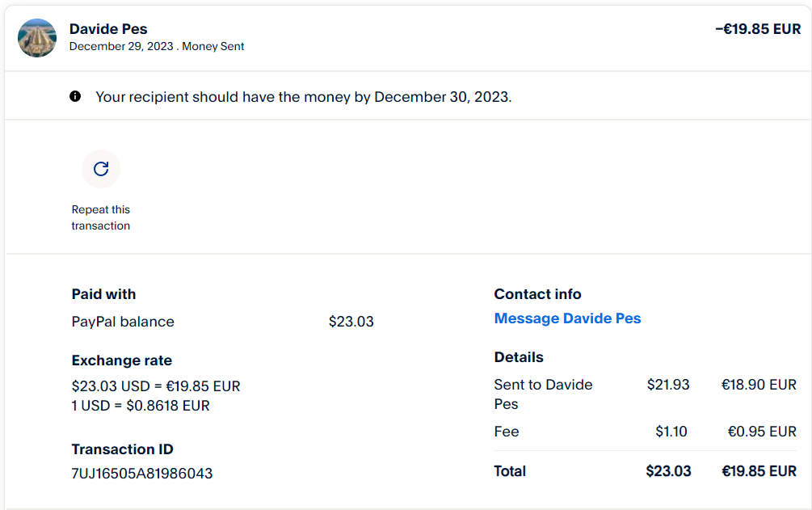This screenshot has width=812, height=510.
Task: Click the Total €19.85 EUR amount
Action: [x=759, y=471]
